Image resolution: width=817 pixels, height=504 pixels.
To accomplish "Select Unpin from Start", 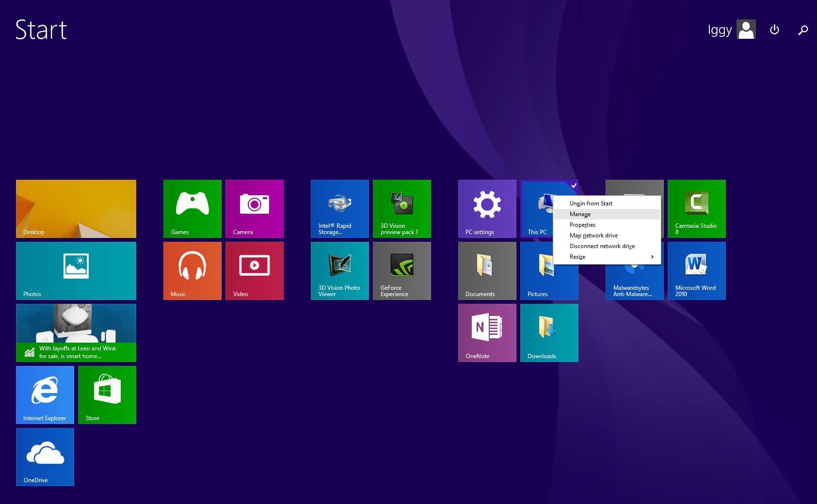I will click(591, 204).
